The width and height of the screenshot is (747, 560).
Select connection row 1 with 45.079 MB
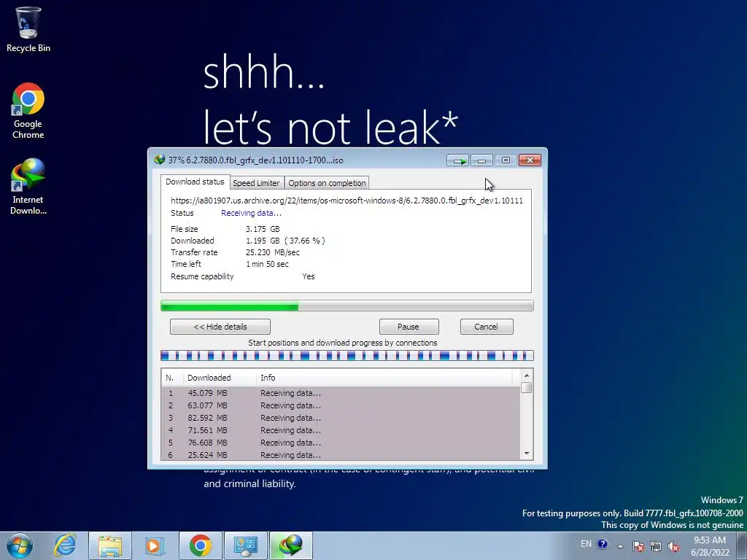[341, 393]
